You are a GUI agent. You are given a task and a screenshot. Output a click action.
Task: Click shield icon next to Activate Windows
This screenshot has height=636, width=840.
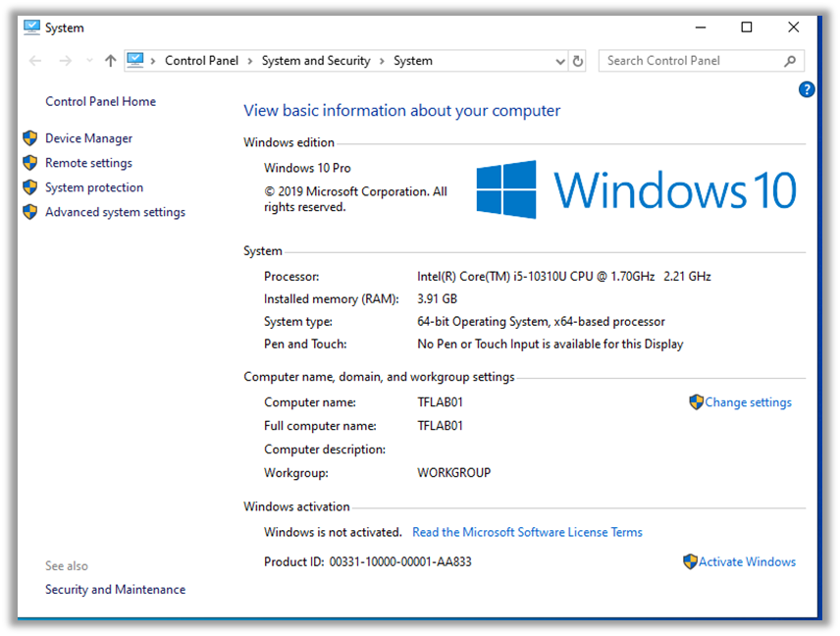690,561
